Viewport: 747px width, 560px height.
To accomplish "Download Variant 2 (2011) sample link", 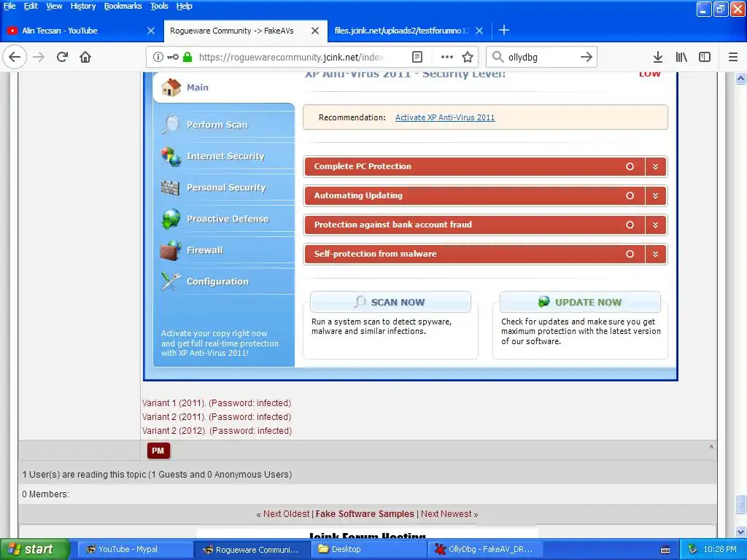I will [x=216, y=416].
